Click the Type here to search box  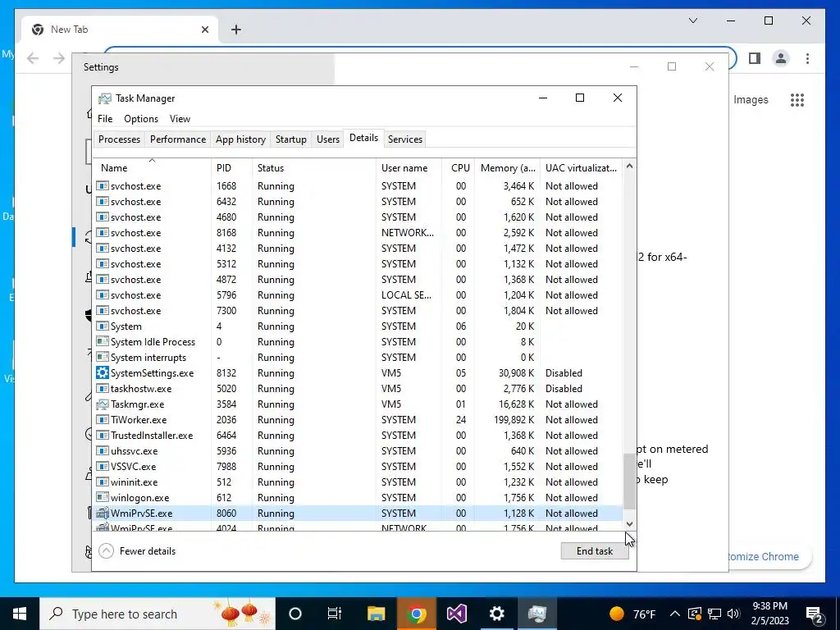[x=157, y=614]
